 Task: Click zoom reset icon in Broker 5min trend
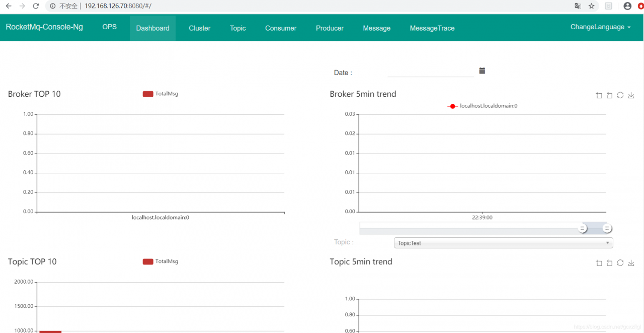609,95
